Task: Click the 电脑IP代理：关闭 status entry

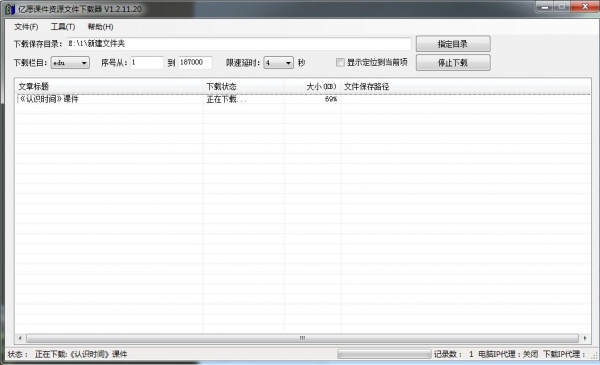Action: click(x=508, y=354)
